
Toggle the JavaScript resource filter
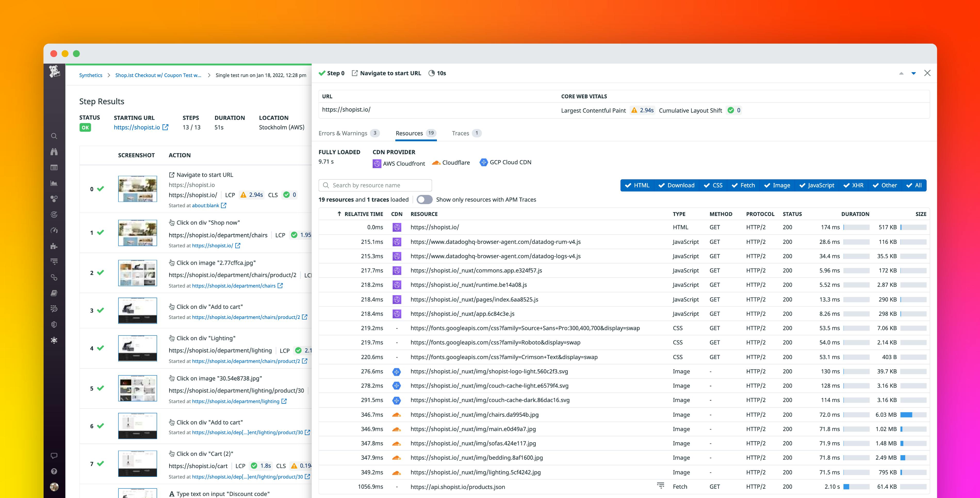click(816, 186)
